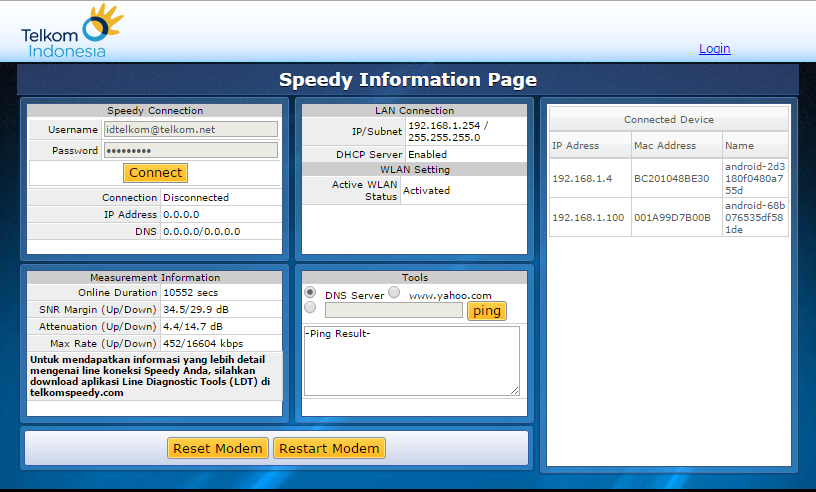Image resolution: width=816 pixels, height=492 pixels.
Task: Click the Ping Result textarea resize handle
Action: point(515,390)
